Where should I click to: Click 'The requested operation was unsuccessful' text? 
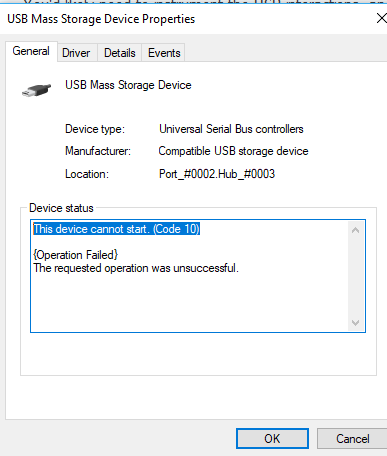click(x=136, y=268)
